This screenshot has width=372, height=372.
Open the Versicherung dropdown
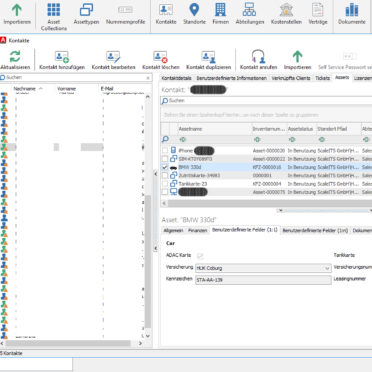click(x=327, y=268)
